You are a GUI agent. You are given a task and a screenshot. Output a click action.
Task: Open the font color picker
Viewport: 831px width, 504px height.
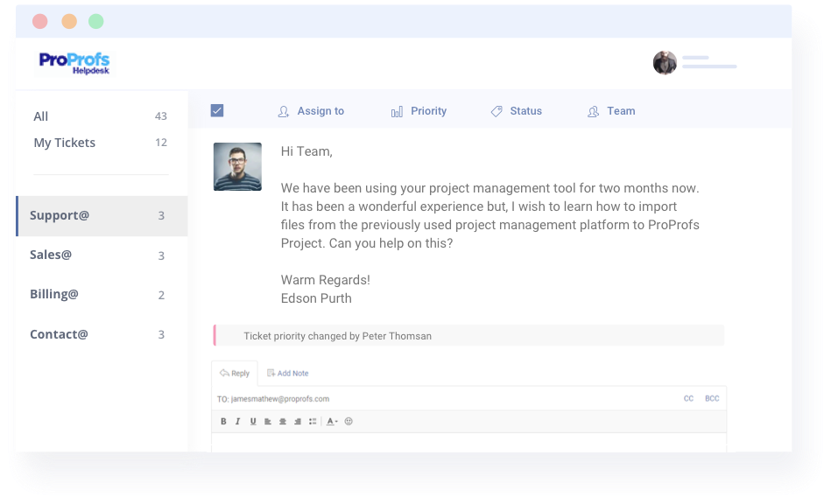tap(332, 422)
